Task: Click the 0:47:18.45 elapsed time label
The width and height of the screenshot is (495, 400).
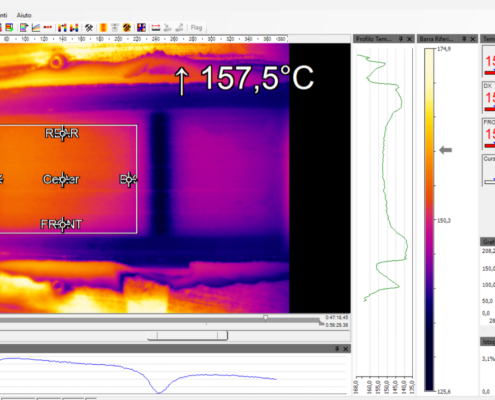Action: (x=337, y=317)
